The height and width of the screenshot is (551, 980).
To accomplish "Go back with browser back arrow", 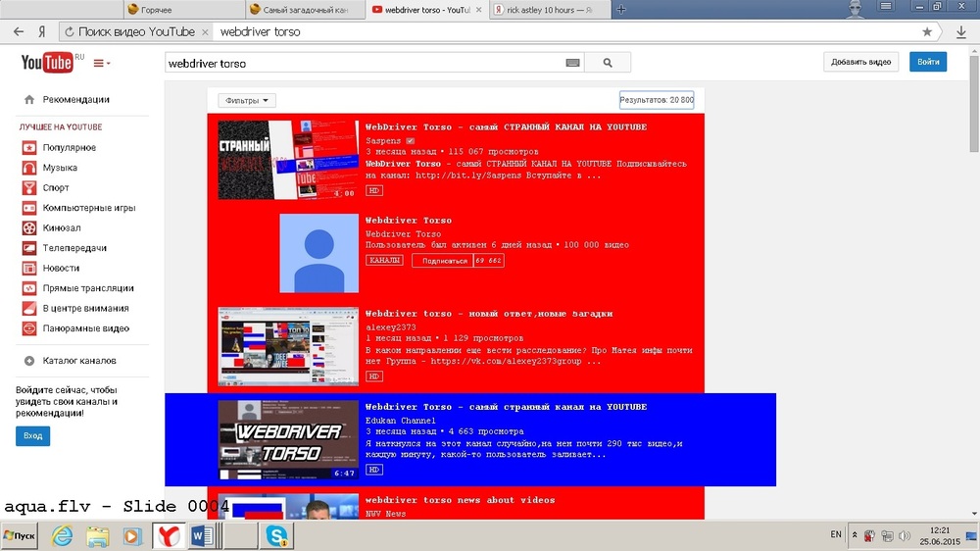I will 19,32.
